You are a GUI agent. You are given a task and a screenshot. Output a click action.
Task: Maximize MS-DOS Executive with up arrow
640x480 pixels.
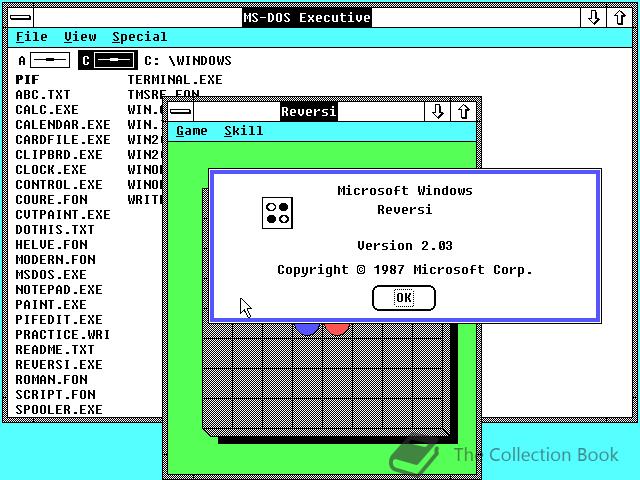click(x=620, y=18)
